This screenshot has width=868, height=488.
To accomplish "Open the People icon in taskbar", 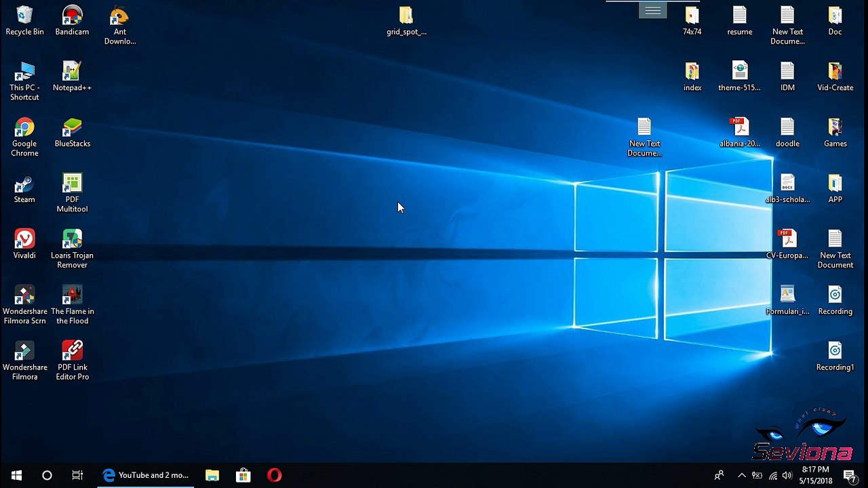I will pyautogui.click(x=719, y=475).
